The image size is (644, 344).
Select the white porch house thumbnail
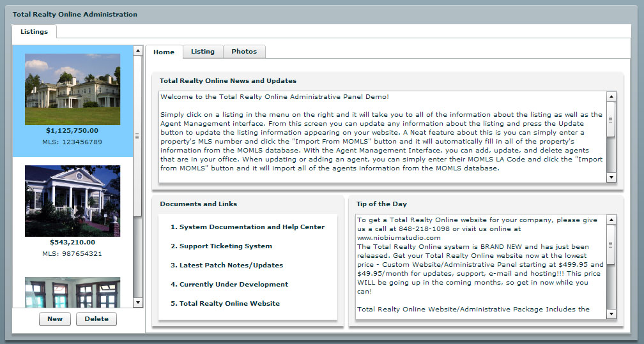coord(72,201)
